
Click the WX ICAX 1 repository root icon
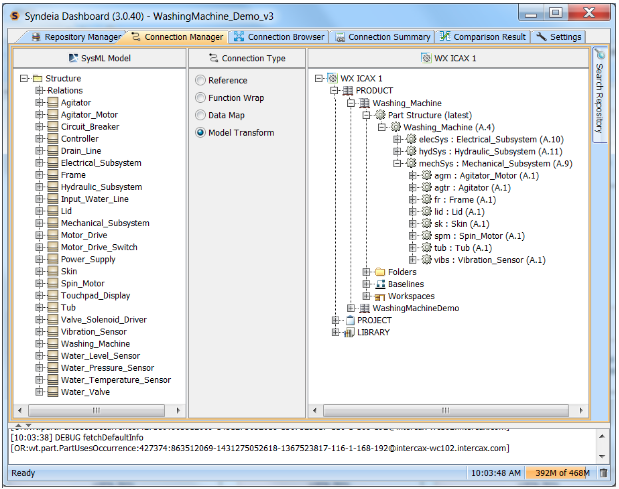coord(332,78)
